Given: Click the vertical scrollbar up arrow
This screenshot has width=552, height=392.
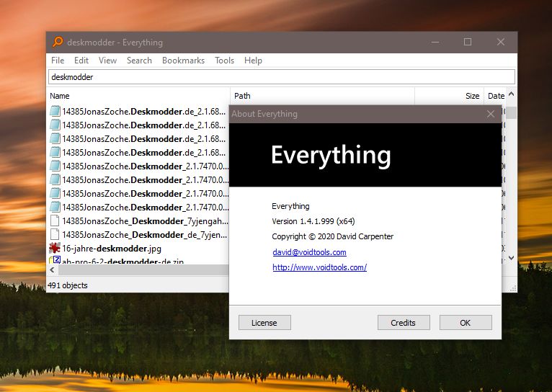Looking at the screenshot, I should coord(512,94).
